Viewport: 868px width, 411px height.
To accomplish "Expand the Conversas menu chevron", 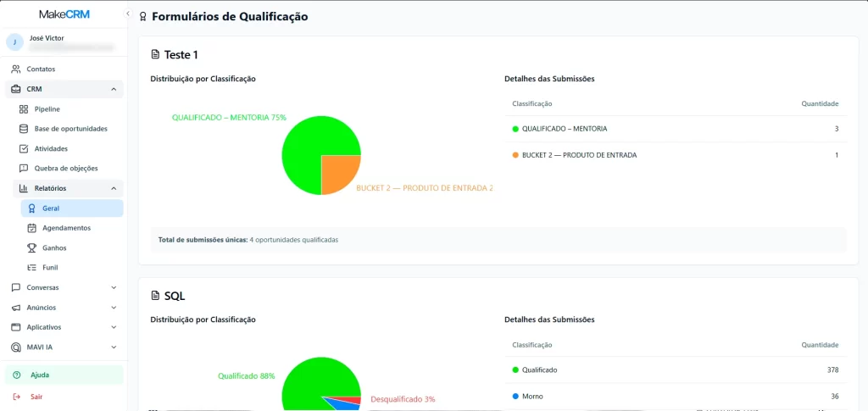I will click(114, 287).
